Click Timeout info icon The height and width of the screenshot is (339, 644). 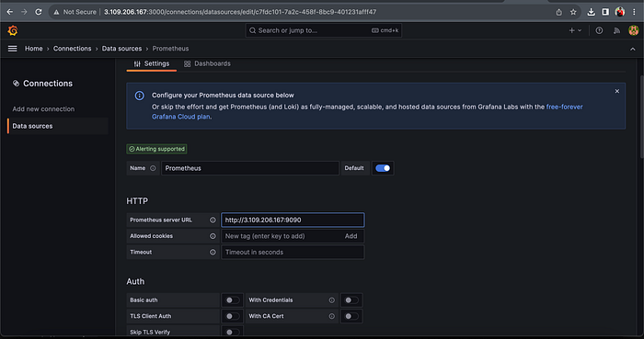click(x=213, y=252)
